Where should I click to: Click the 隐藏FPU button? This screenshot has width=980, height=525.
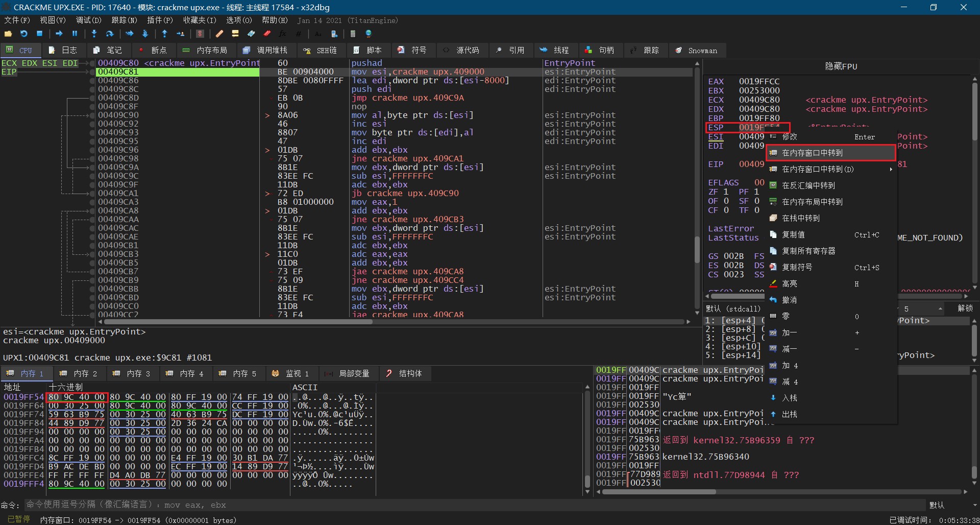841,66
